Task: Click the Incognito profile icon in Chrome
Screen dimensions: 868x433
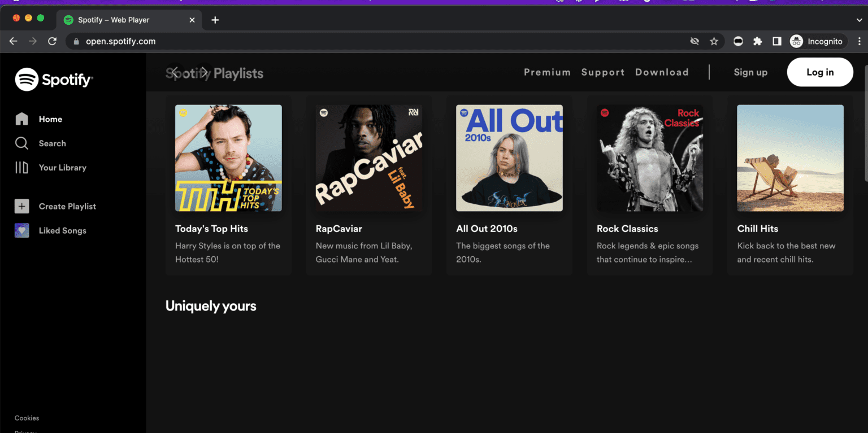Action: 796,41
